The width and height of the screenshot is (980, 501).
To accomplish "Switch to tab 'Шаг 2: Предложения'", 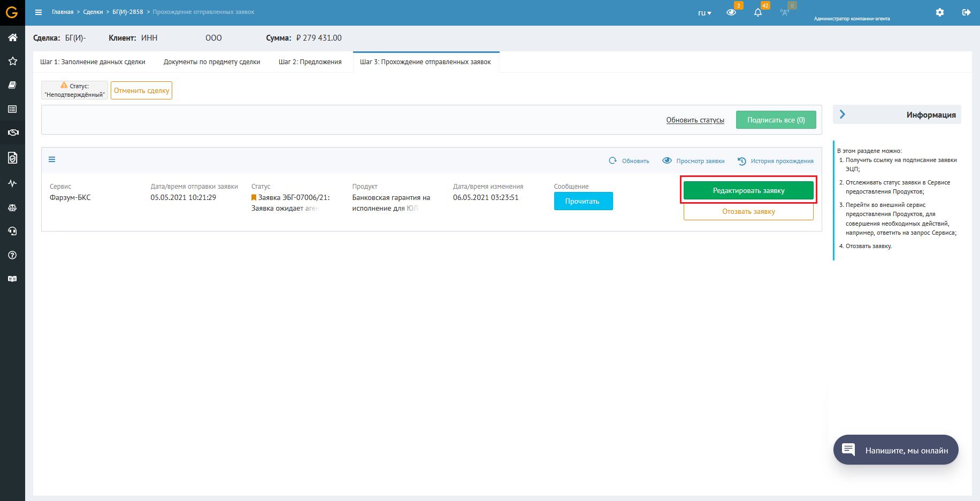I will point(310,62).
